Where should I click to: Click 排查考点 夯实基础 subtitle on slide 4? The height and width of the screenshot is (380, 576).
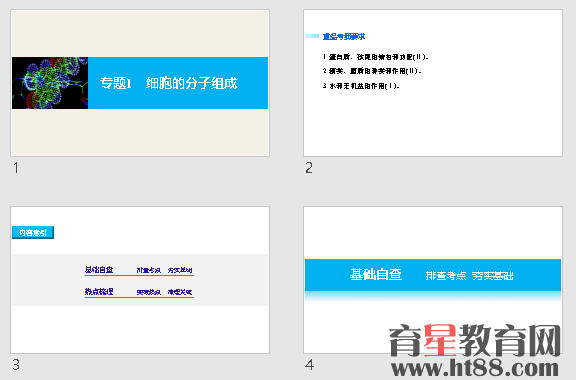click(469, 275)
